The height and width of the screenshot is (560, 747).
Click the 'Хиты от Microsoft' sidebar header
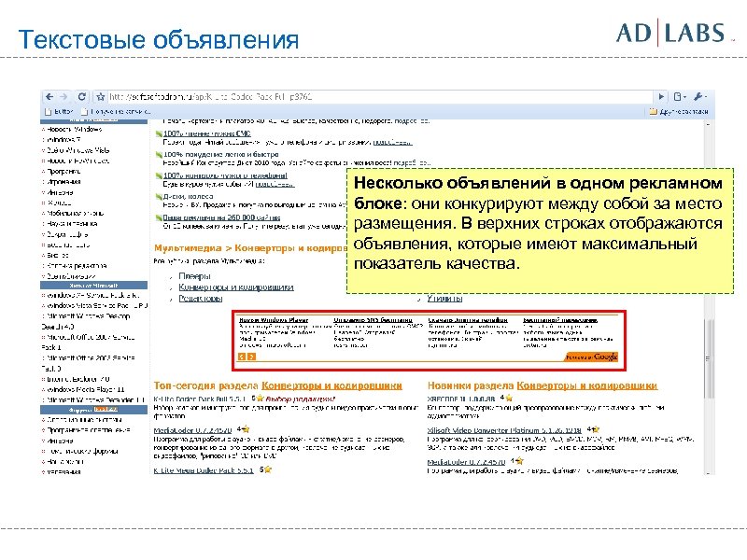pyautogui.click(x=94, y=286)
